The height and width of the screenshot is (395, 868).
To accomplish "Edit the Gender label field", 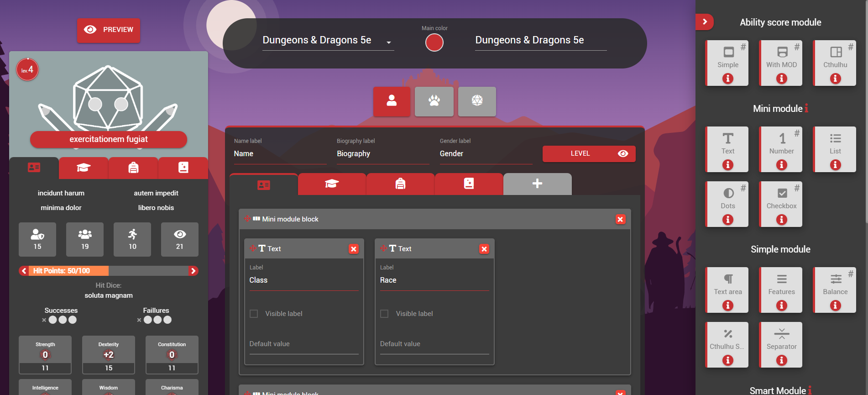I will (486, 154).
